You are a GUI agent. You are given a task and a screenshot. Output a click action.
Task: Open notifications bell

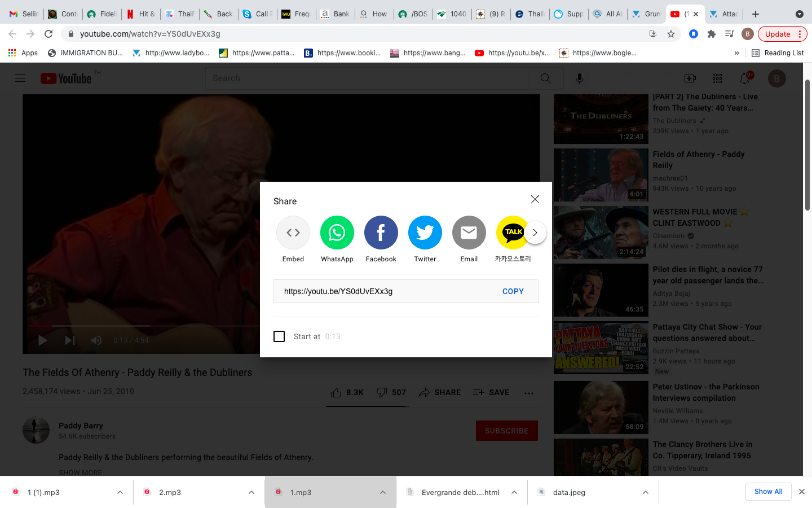pos(744,78)
